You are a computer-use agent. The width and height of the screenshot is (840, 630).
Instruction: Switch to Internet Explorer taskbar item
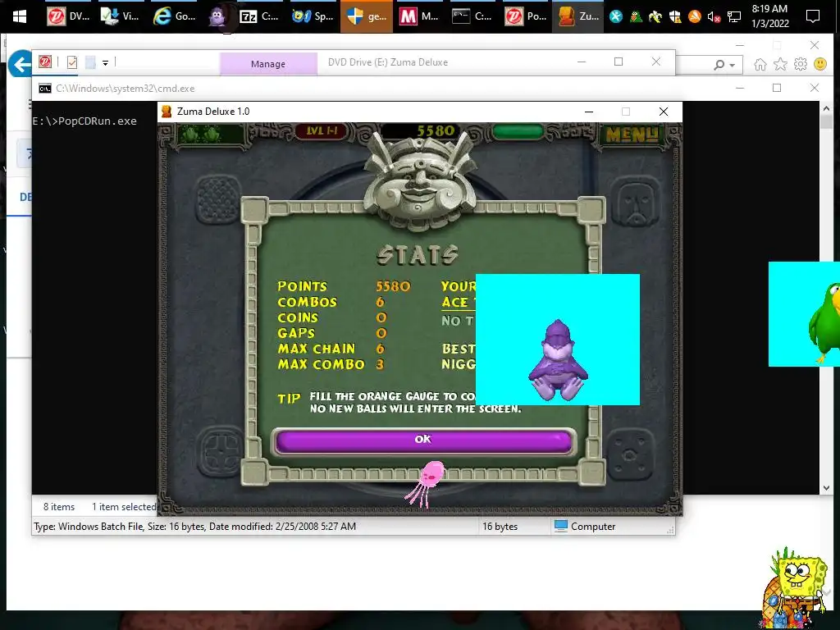coord(174,16)
